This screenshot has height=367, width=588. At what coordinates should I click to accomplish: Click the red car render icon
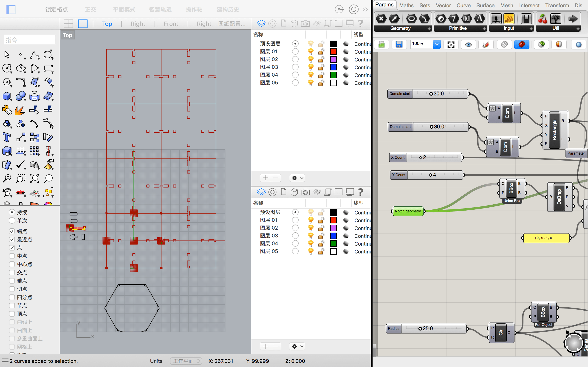tap(21, 192)
